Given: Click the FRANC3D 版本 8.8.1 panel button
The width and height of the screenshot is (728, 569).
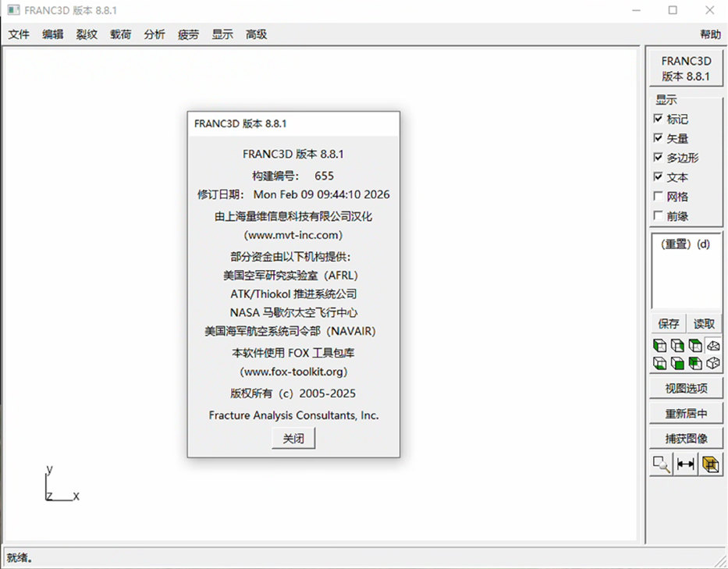Looking at the screenshot, I should tap(686, 68).
